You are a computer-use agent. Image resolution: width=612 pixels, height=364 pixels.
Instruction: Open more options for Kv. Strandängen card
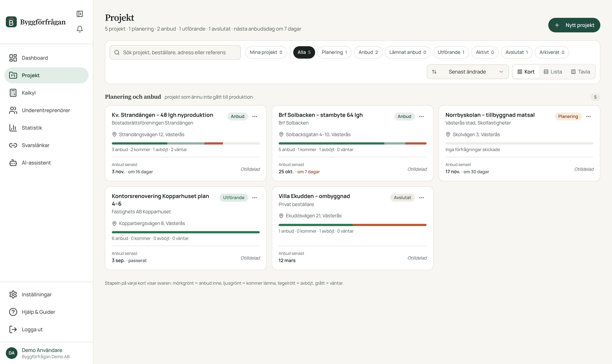tap(255, 116)
